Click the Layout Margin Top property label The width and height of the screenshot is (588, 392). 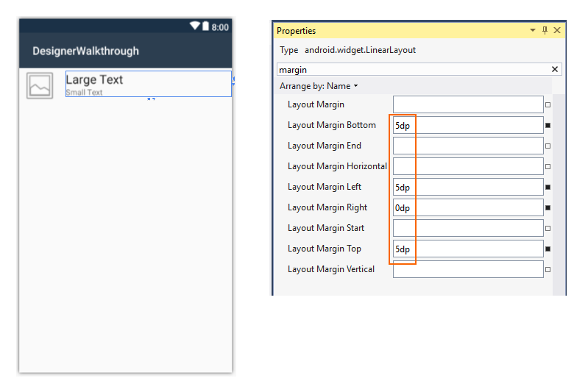(x=325, y=249)
